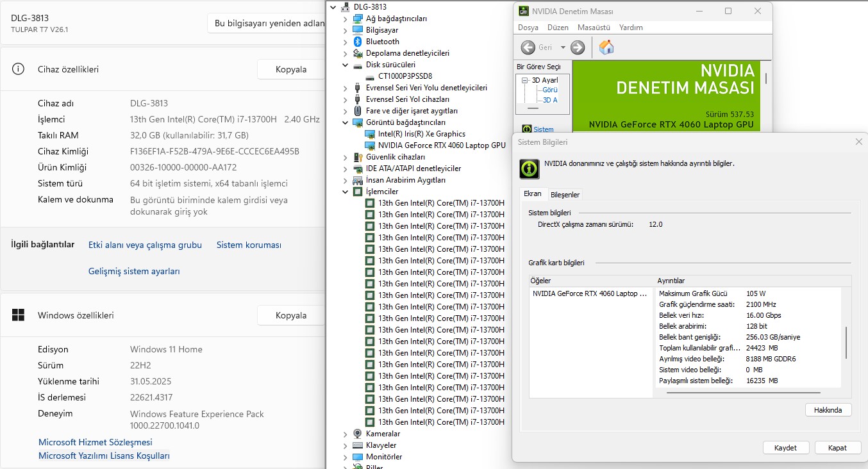Click the IDE ATA/ATAPI denetleyiciler icon
The height and width of the screenshot is (469, 868).
click(358, 169)
